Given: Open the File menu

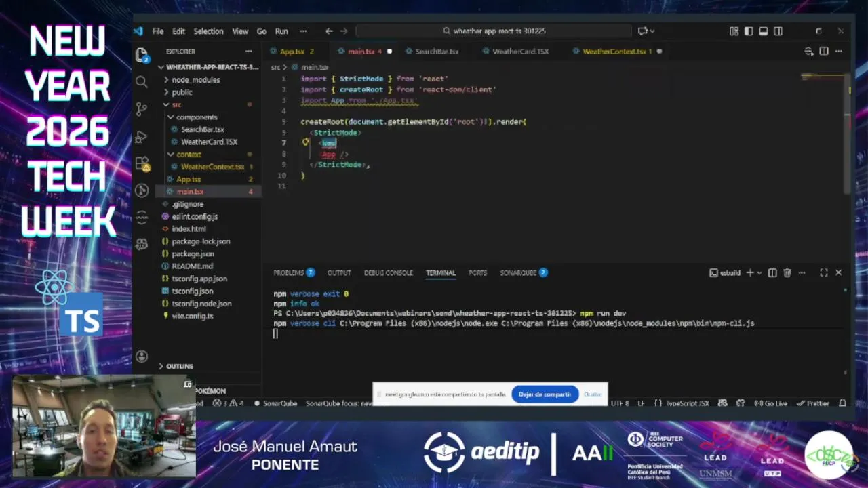Looking at the screenshot, I should (x=158, y=31).
